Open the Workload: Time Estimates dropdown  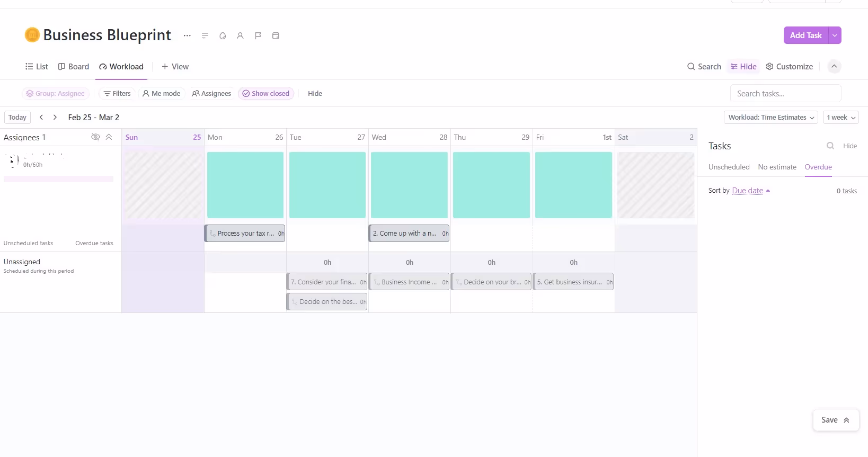pos(770,117)
